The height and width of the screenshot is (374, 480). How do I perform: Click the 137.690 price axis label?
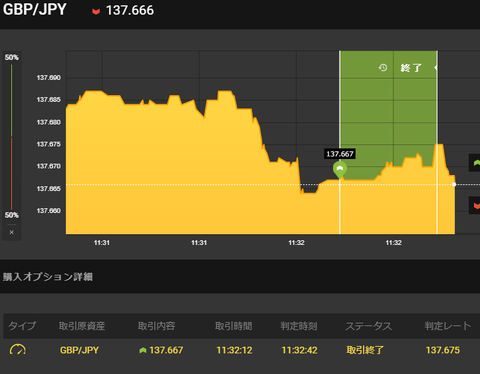[49, 78]
